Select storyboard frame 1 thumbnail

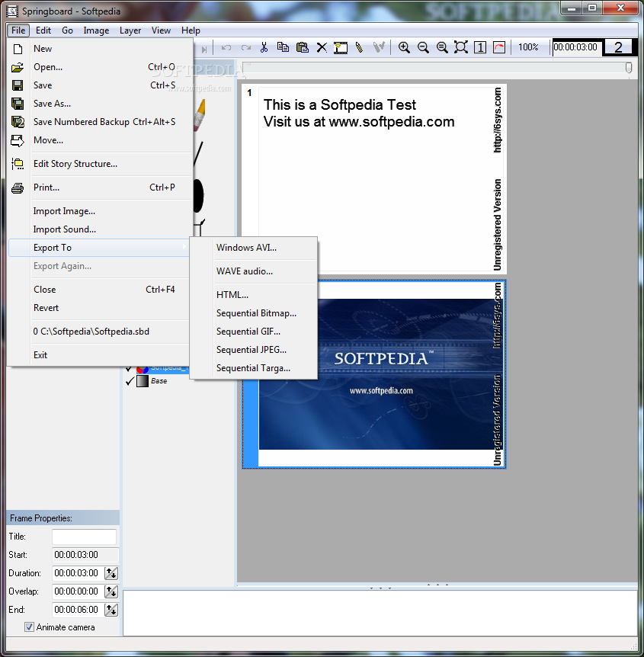point(374,179)
